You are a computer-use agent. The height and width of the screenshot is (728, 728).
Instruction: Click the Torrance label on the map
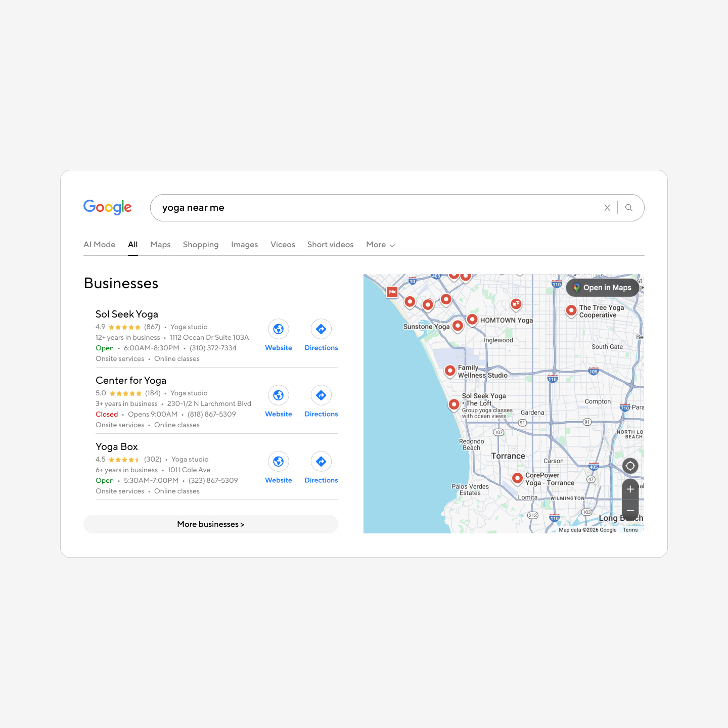click(508, 456)
